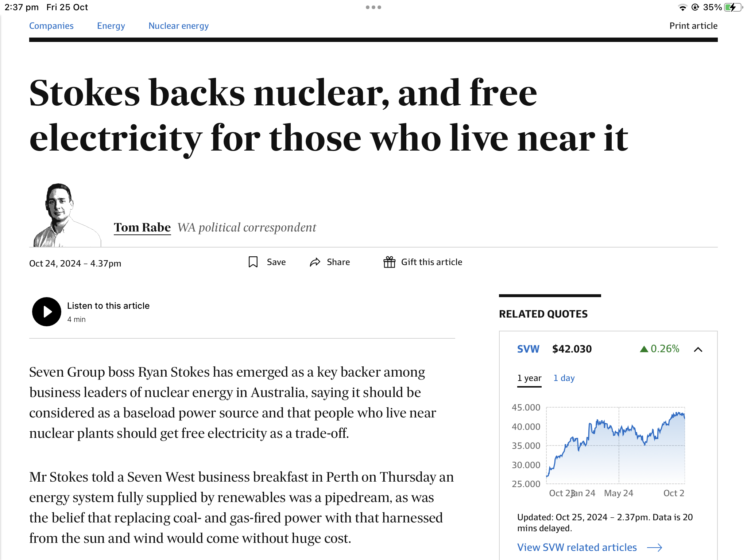Screen dimensions: 747x560
Task: Select the 1 year chart tab
Action: coord(529,378)
